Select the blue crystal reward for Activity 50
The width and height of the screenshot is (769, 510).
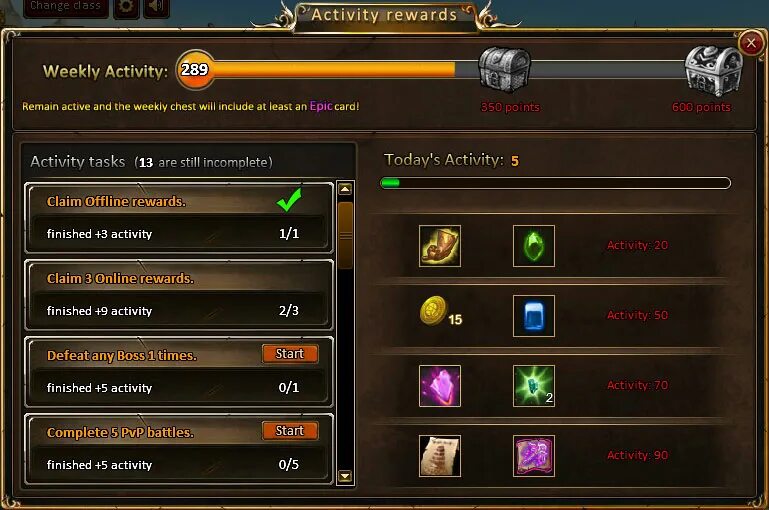point(534,316)
